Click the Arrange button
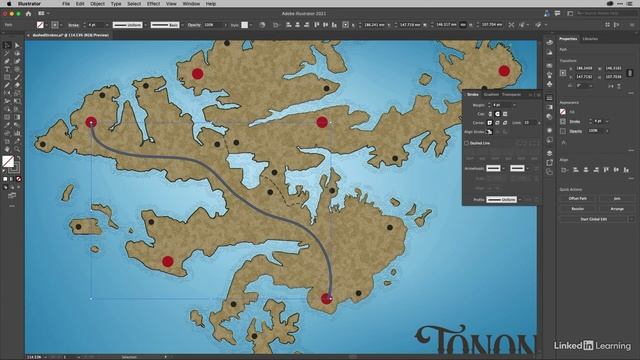This screenshot has width=640, height=360. click(617, 209)
